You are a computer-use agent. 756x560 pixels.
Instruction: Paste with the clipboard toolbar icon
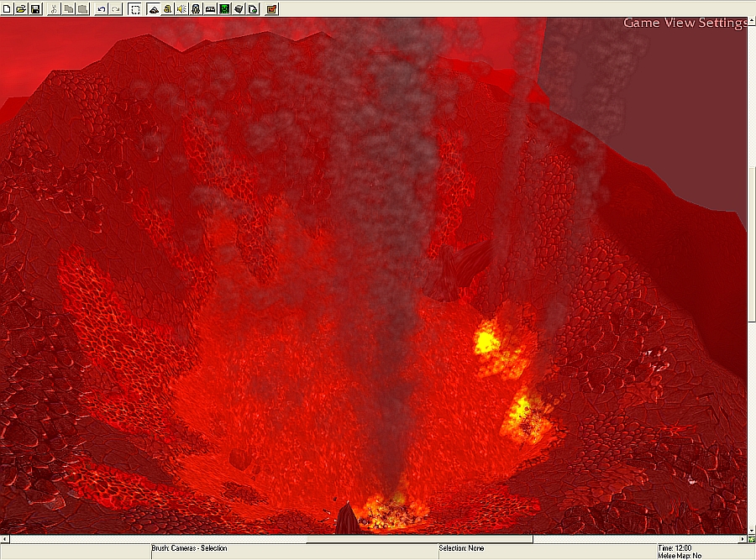pyautogui.click(x=83, y=8)
